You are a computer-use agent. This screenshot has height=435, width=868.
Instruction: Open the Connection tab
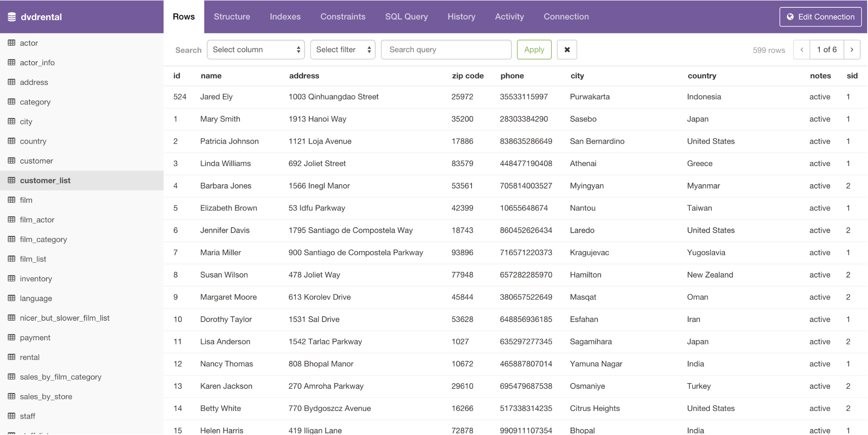(566, 17)
